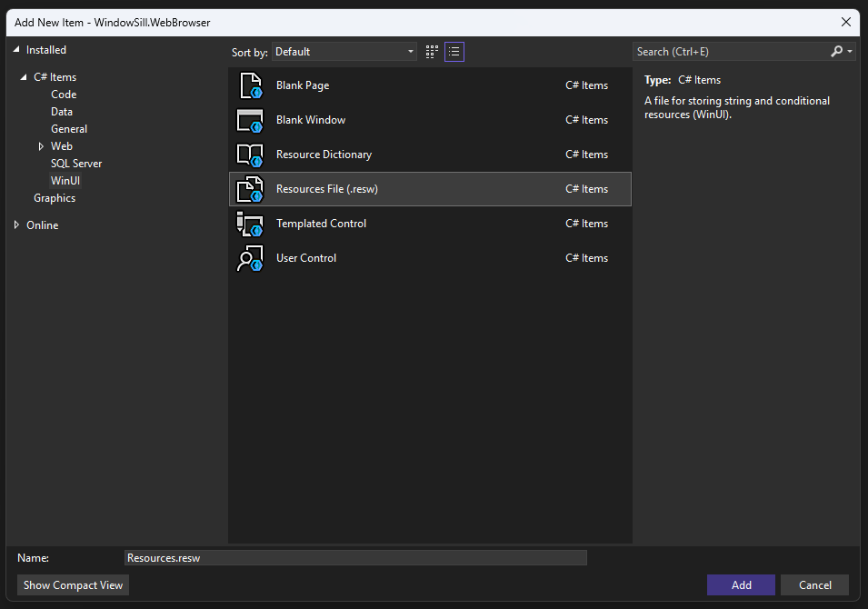Click the Resource Dictionary book icon
Image resolution: width=868 pixels, height=609 pixels.
tap(250, 155)
